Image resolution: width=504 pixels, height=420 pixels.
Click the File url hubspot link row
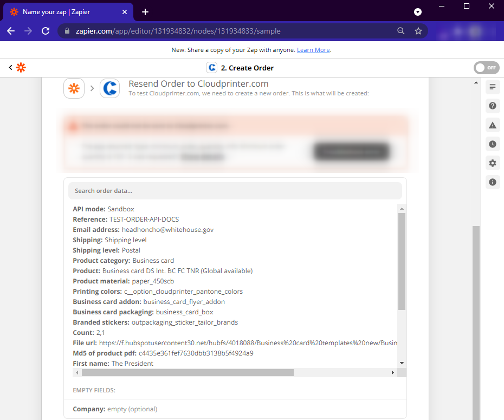(235, 343)
